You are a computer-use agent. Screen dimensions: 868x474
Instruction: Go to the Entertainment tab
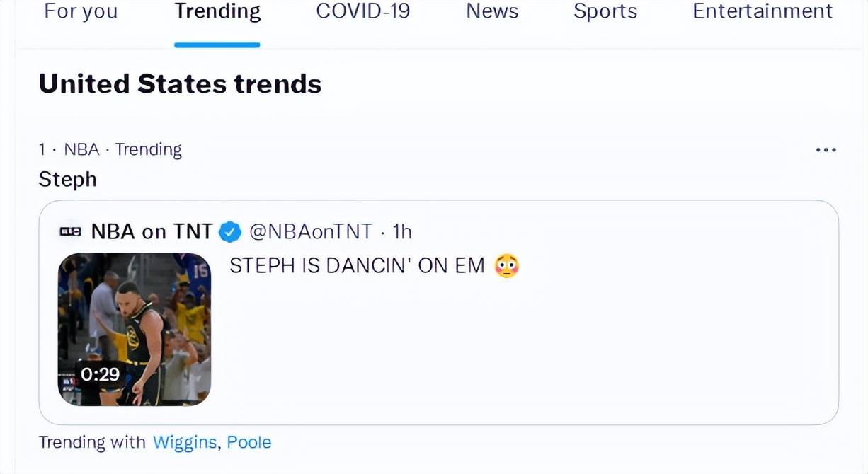click(763, 11)
